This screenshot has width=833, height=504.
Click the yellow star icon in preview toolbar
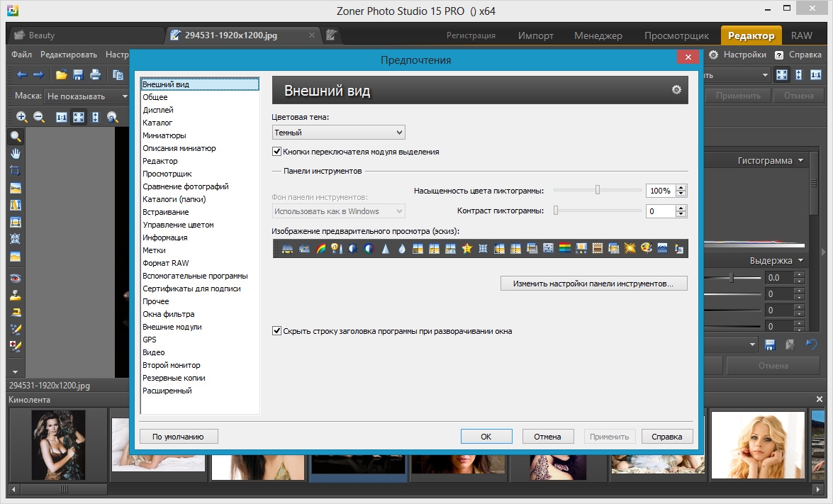[466, 248]
